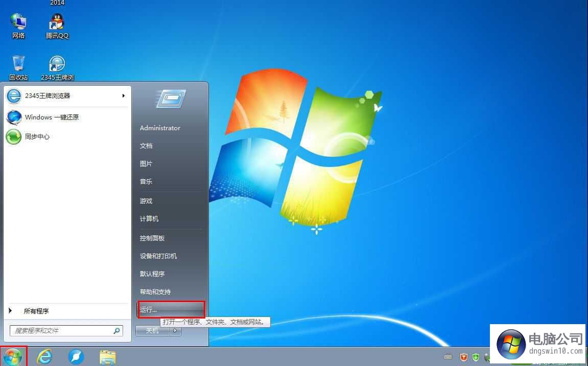Open 默认程序 default programs
The width and height of the screenshot is (588, 366).
(x=152, y=274)
